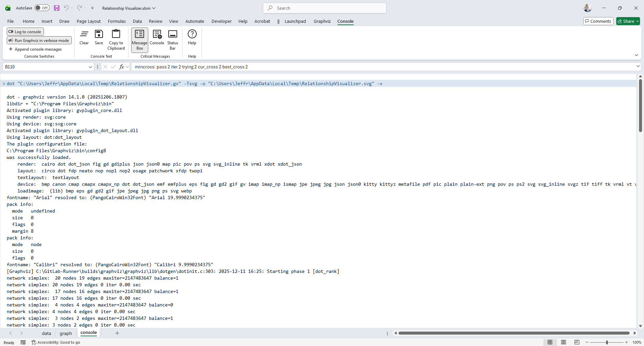Click the zoom slider handle
644x346 pixels.
click(x=607, y=342)
